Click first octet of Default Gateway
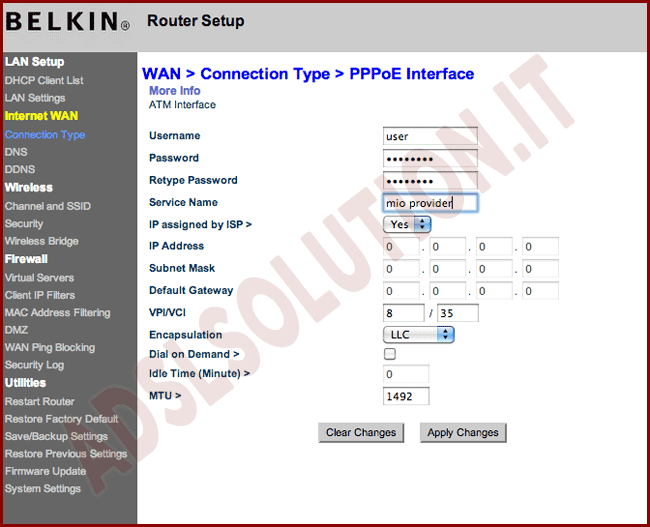Image resolution: width=650 pixels, height=527 pixels. (x=401, y=291)
